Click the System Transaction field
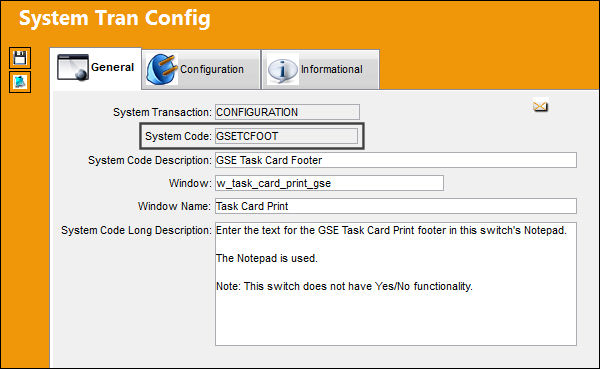 [x=287, y=112]
